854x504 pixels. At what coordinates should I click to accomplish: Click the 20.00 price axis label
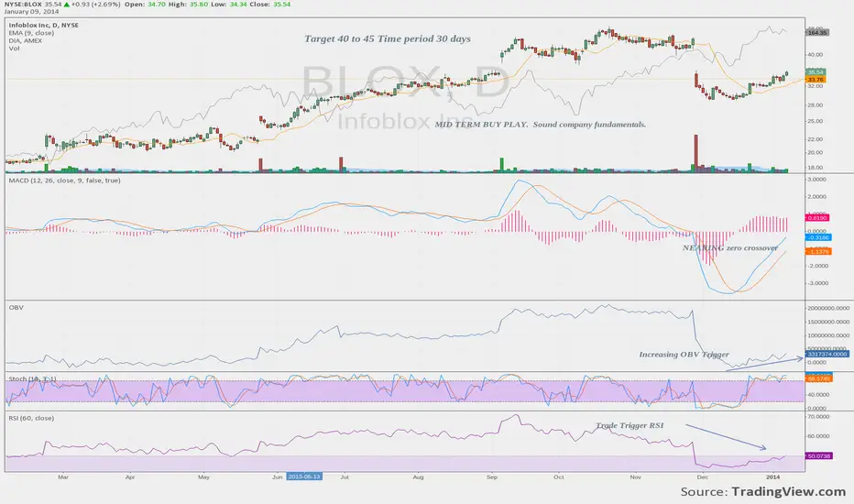point(816,152)
